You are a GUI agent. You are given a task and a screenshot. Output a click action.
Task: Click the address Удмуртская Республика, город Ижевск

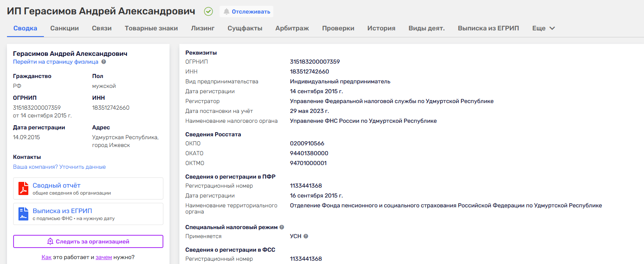(x=125, y=141)
